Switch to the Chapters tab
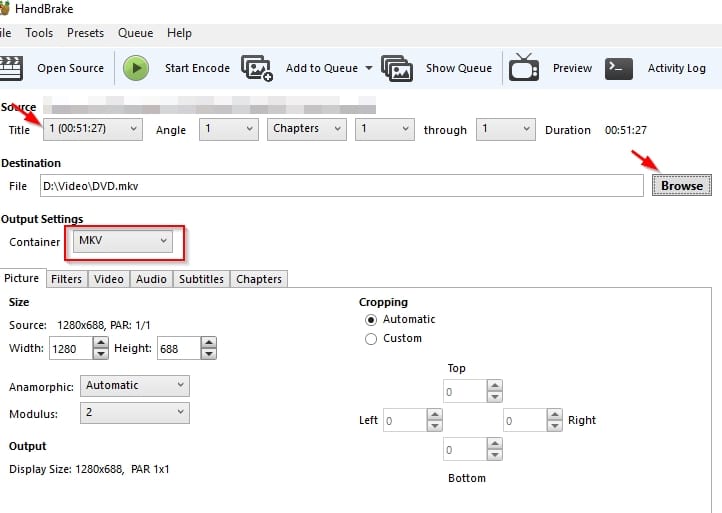The height and width of the screenshot is (513, 722). 259,279
